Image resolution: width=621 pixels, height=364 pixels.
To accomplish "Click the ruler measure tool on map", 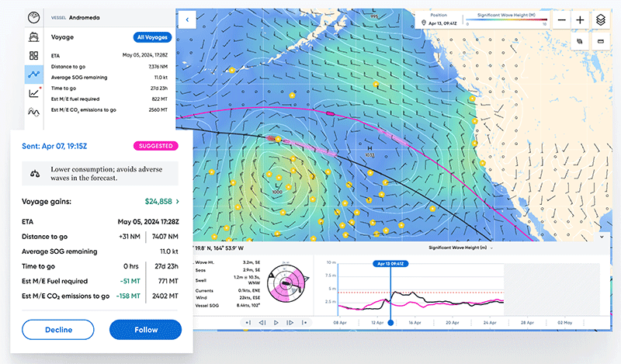I will 601,40.
